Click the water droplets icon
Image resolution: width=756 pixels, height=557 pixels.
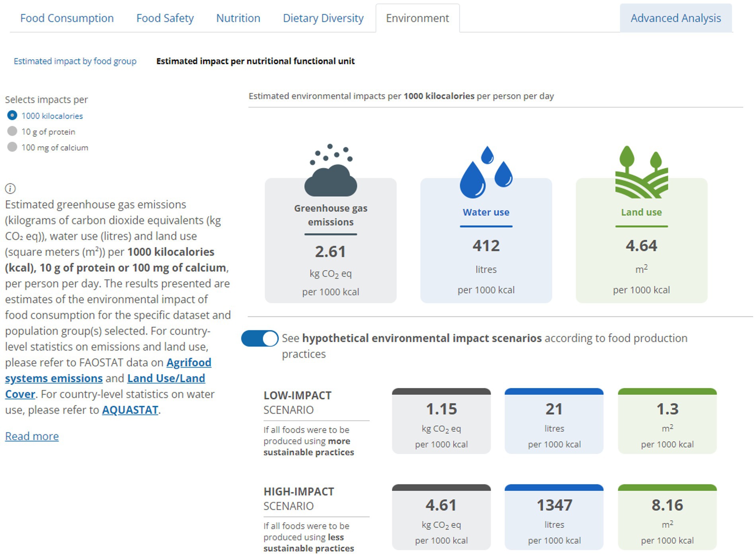486,172
